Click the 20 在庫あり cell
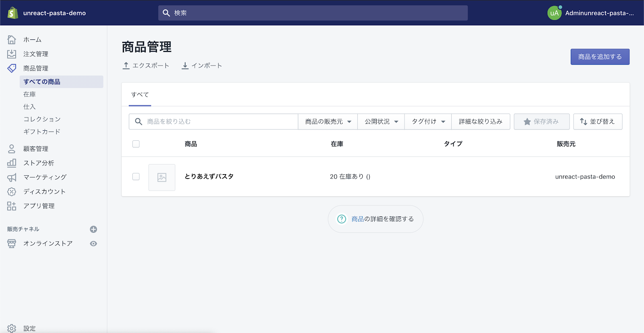Image resolution: width=644 pixels, height=333 pixels. point(350,177)
